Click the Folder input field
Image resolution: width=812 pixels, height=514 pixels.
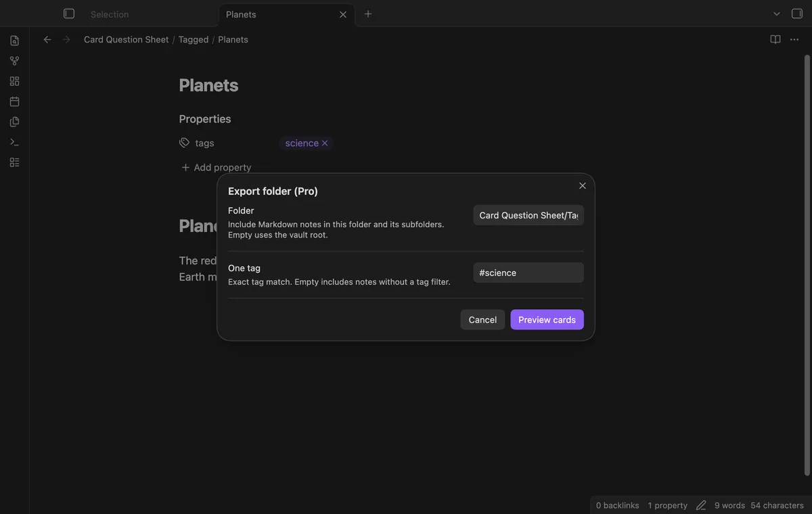coord(528,215)
